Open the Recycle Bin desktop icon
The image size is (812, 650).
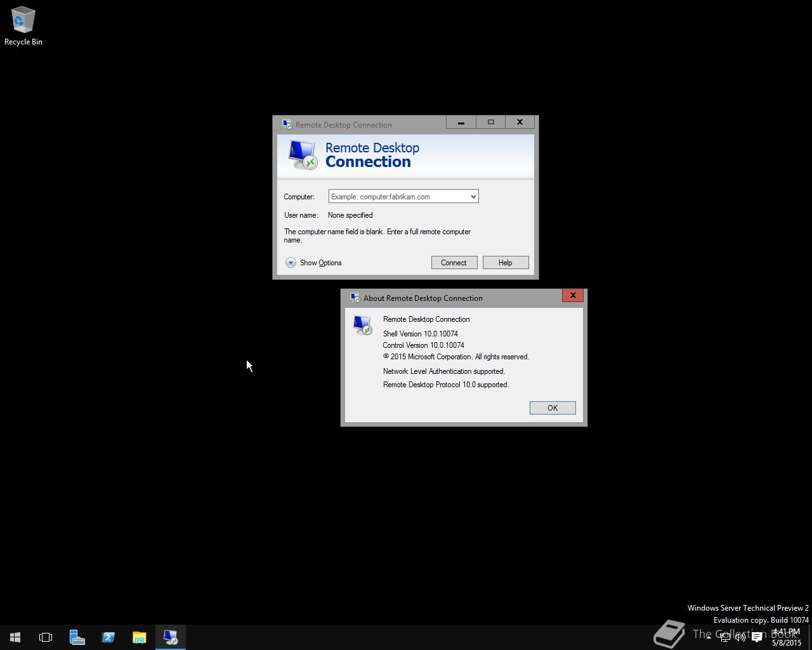[23, 26]
